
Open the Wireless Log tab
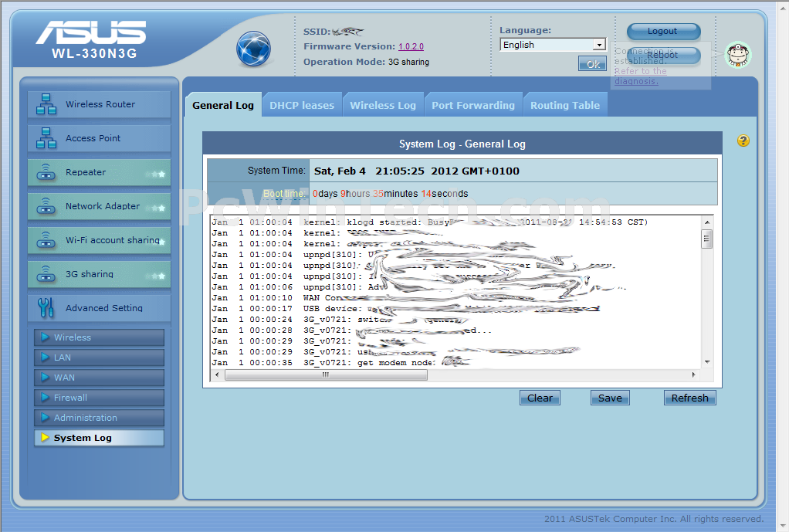click(x=383, y=105)
